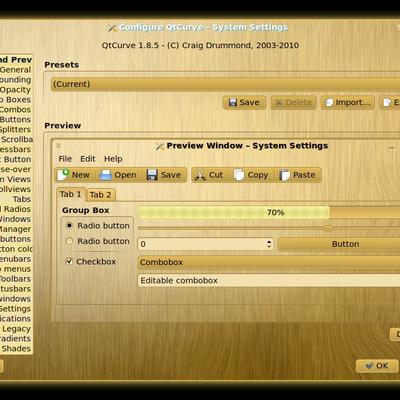Switch to Tab 1

pos(71,194)
